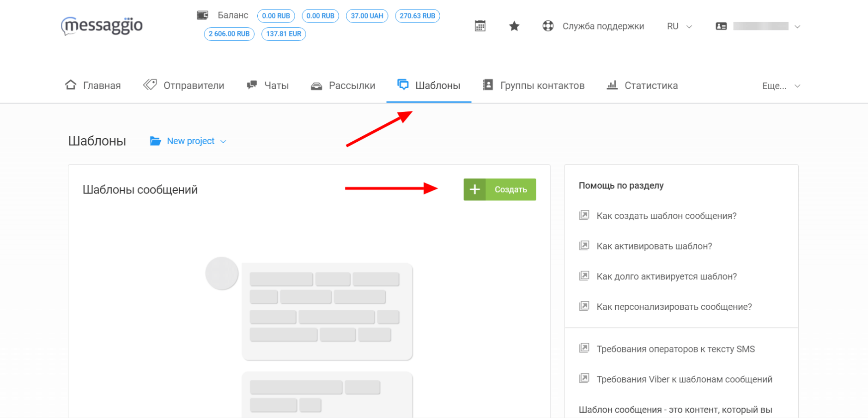Click the chat bubbles icon beside Чаты

(x=252, y=85)
